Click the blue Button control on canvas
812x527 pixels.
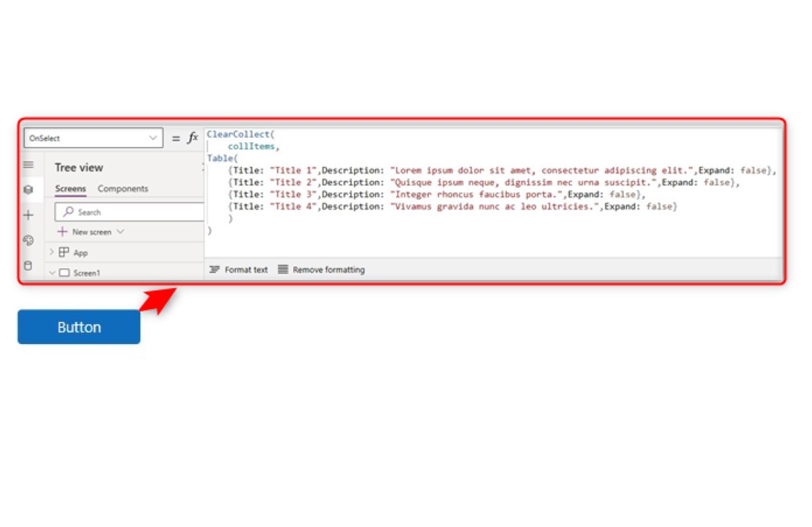point(78,327)
